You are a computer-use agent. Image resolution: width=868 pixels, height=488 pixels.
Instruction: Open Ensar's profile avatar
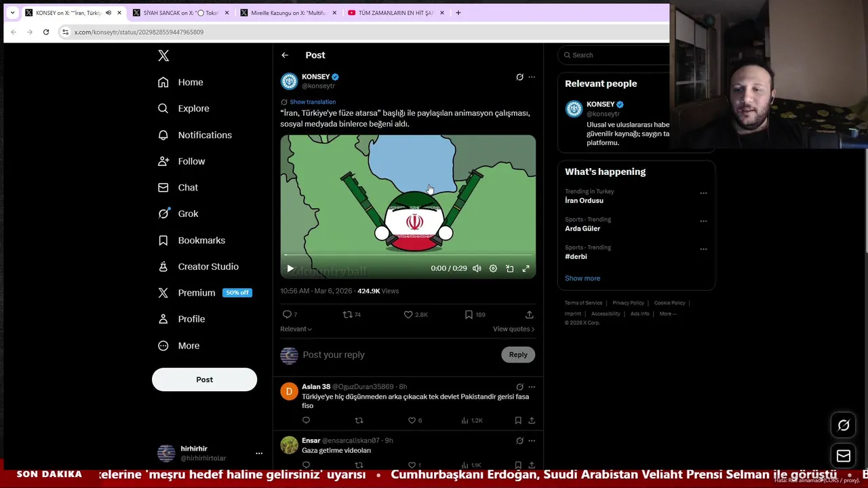[290, 445]
